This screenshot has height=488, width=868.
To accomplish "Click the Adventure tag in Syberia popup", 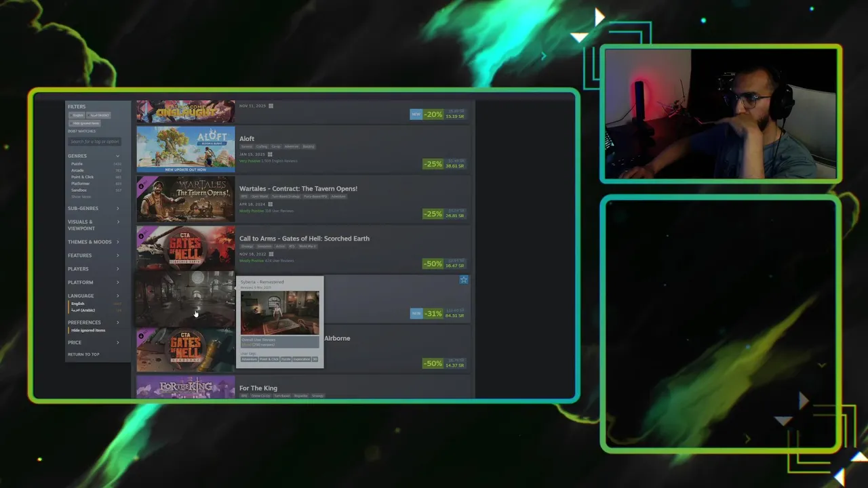I will coord(249,359).
